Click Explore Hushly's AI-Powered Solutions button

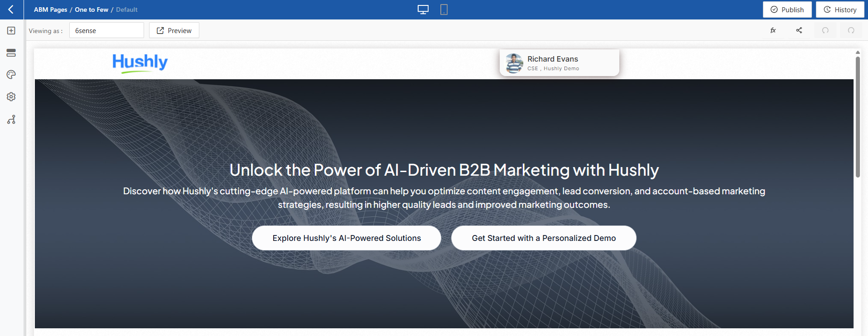pyautogui.click(x=347, y=238)
